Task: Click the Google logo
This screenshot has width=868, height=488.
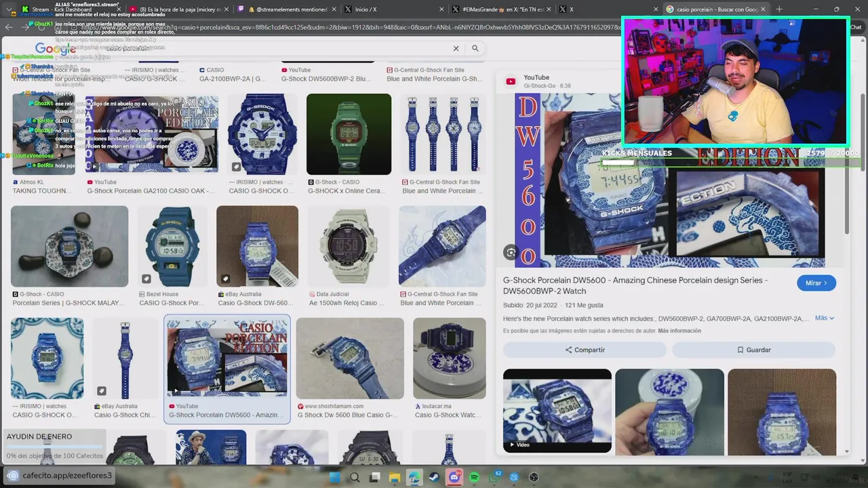Action: pyautogui.click(x=55, y=48)
